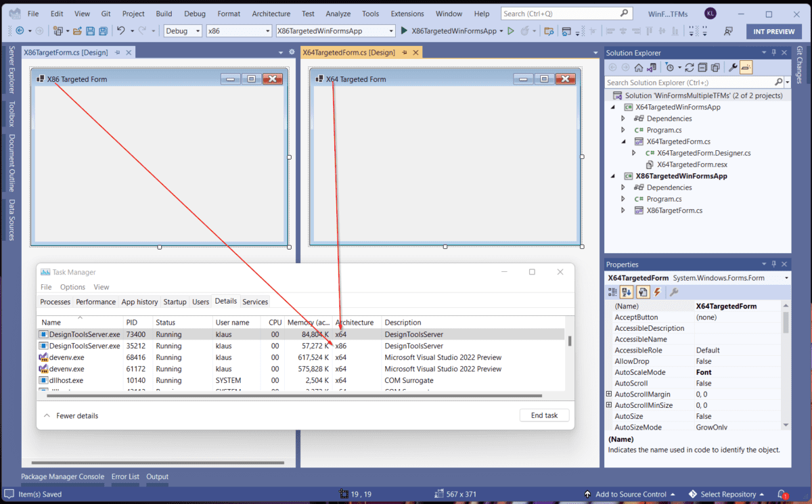
Task: Click the Undo icon
Action: tap(120, 31)
